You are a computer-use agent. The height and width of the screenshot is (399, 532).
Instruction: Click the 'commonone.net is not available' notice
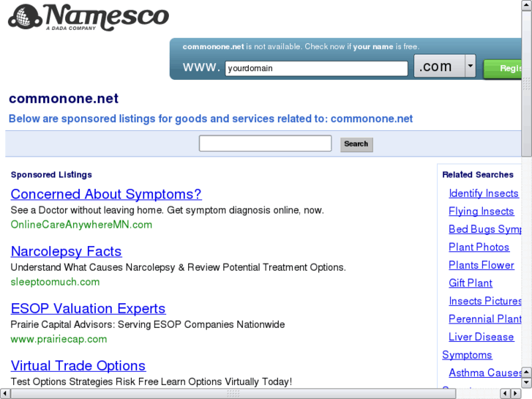pyautogui.click(x=301, y=47)
